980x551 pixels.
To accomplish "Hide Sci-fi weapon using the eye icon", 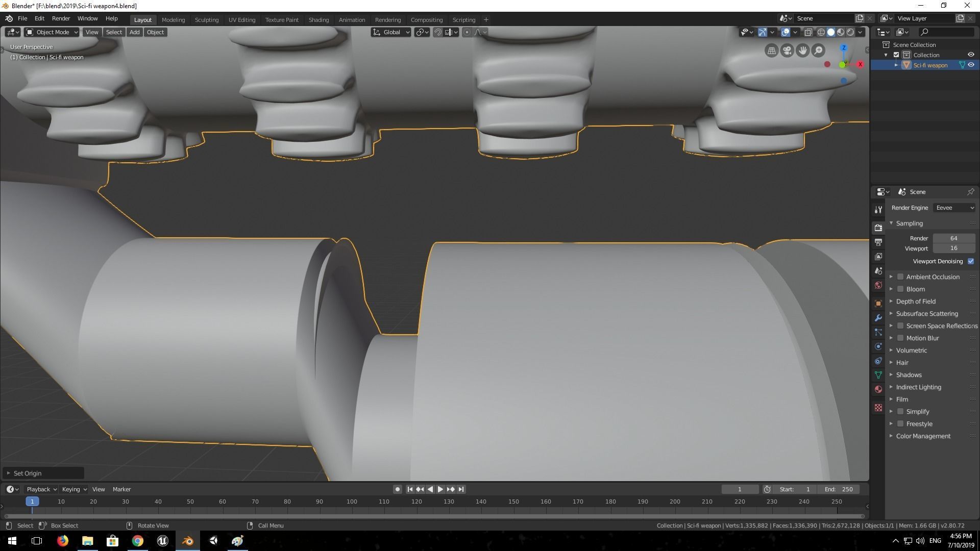I will coord(971,65).
